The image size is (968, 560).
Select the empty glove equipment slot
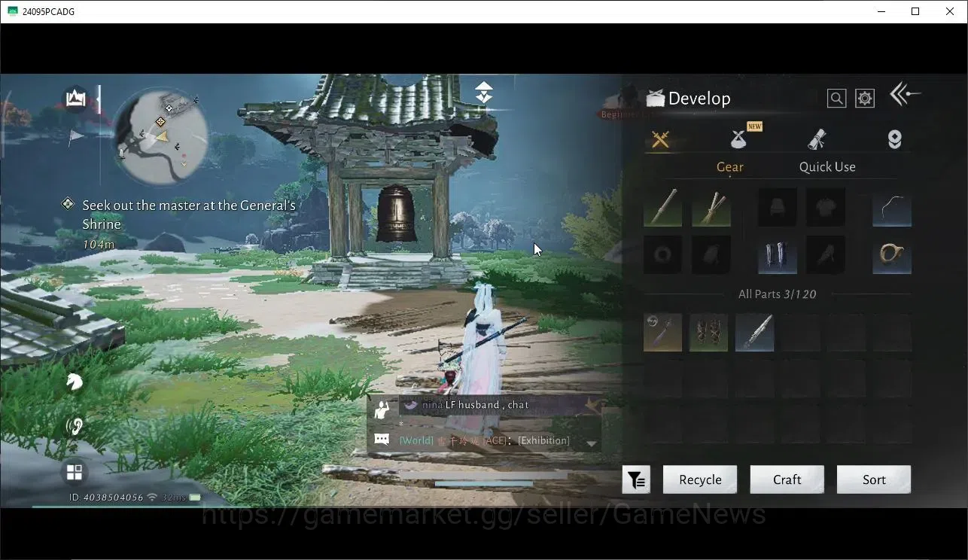711,254
